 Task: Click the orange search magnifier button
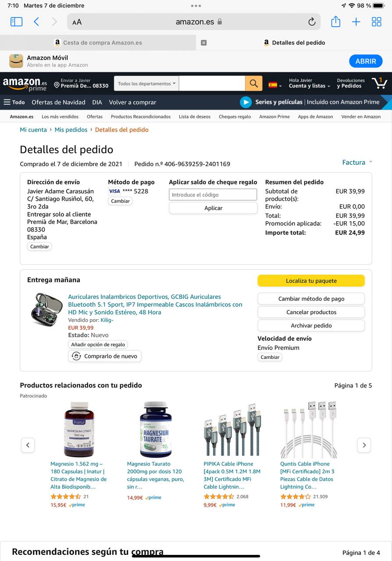coord(253,83)
